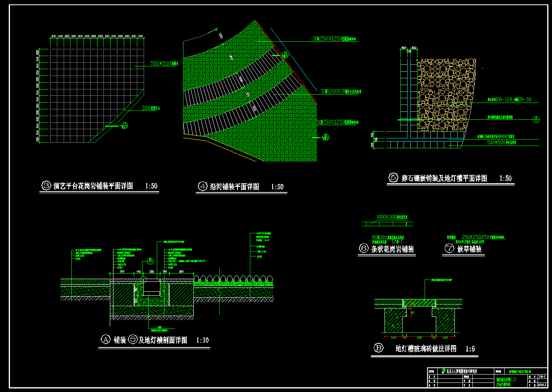Click the green logo in the title block
Image resolution: width=552 pixels, height=392 pixels.
[444, 371]
